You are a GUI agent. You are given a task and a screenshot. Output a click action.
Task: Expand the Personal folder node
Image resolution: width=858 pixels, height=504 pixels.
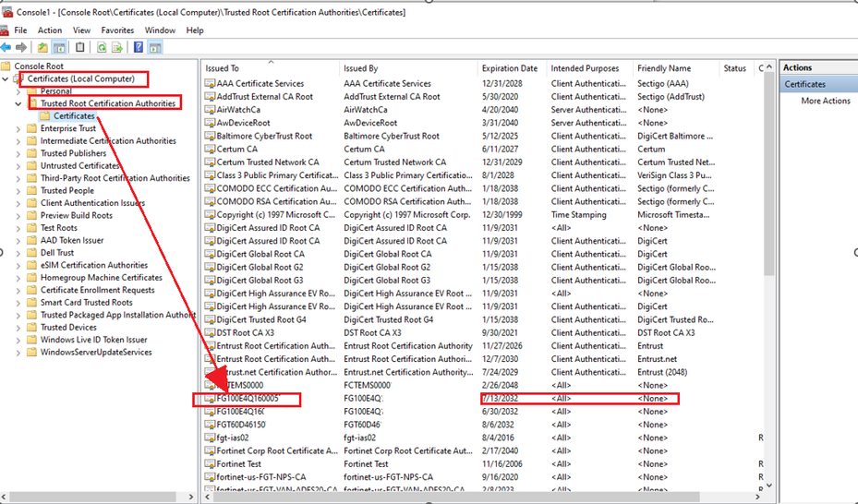(x=19, y=91)
